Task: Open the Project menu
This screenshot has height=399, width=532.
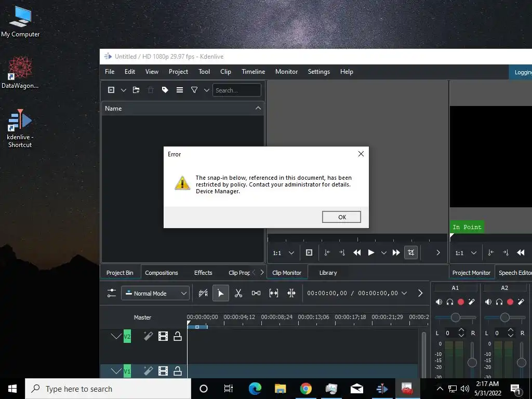Action: [x=179, y=72]
